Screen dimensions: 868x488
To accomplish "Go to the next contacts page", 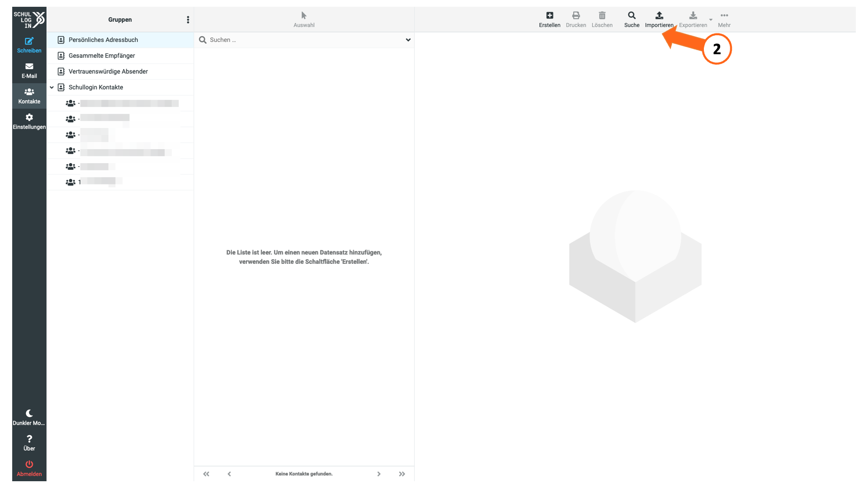I will click(379, 474).
